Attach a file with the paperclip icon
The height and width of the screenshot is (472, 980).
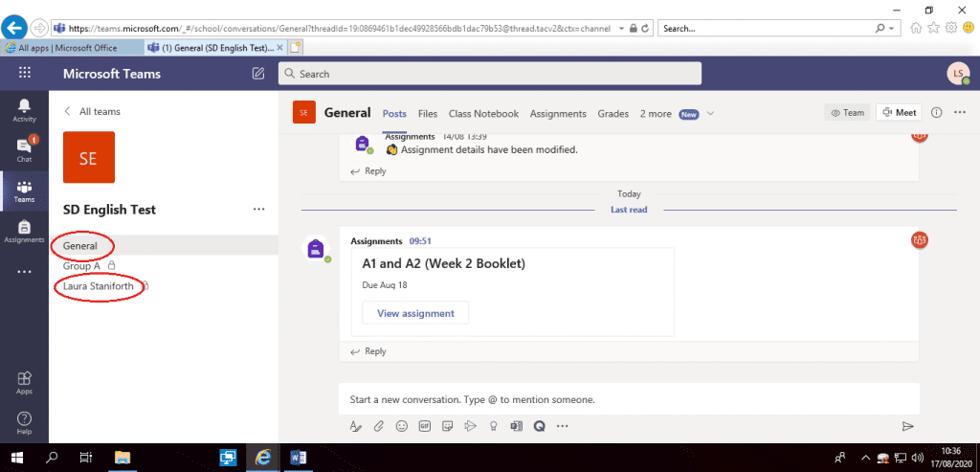click(x=379, y=426)
